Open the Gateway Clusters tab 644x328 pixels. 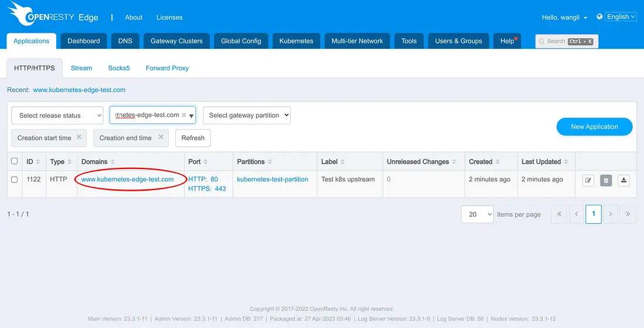click(x=177, y=41)
